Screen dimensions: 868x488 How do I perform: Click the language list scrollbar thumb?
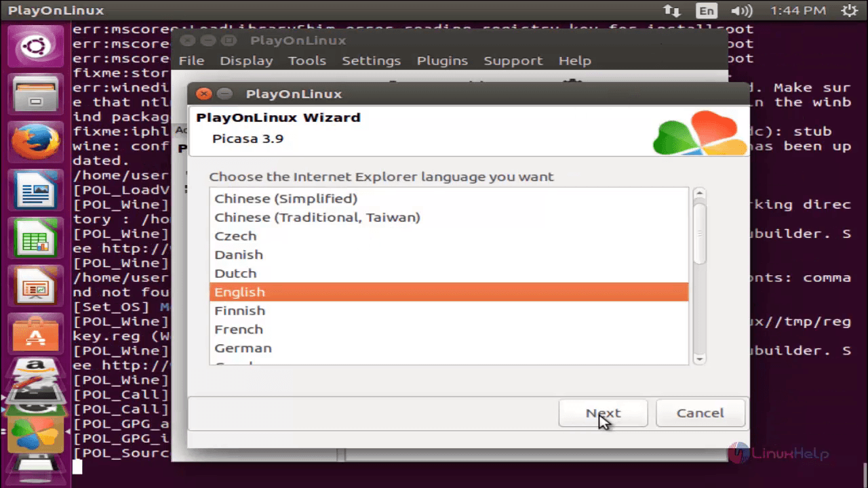point(699,234)
